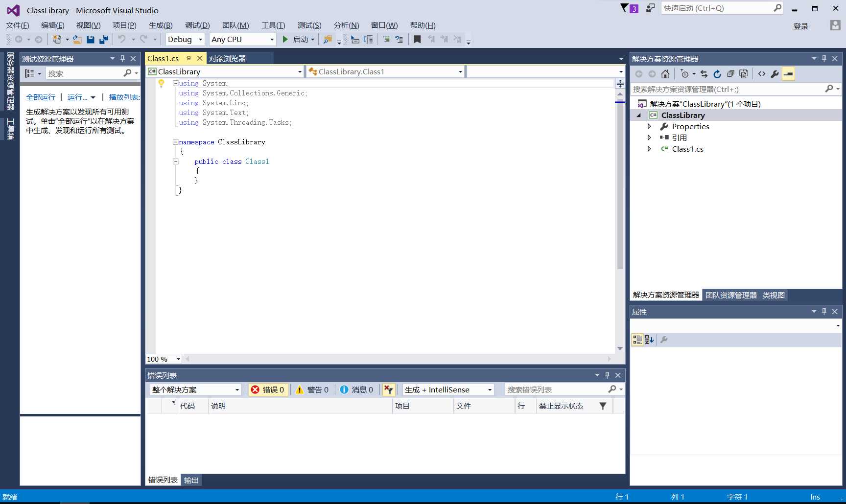Viewport: 846px width, 504px height.
Task: Collapse the namespace ClassLibrary code block
Action: 175,142
